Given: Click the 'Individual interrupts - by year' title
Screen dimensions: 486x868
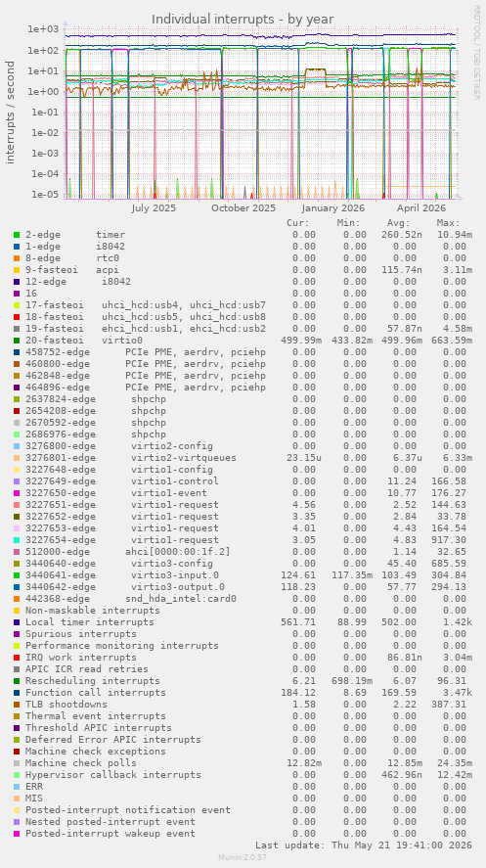Looking at the screenshot, I should [243, 19].
